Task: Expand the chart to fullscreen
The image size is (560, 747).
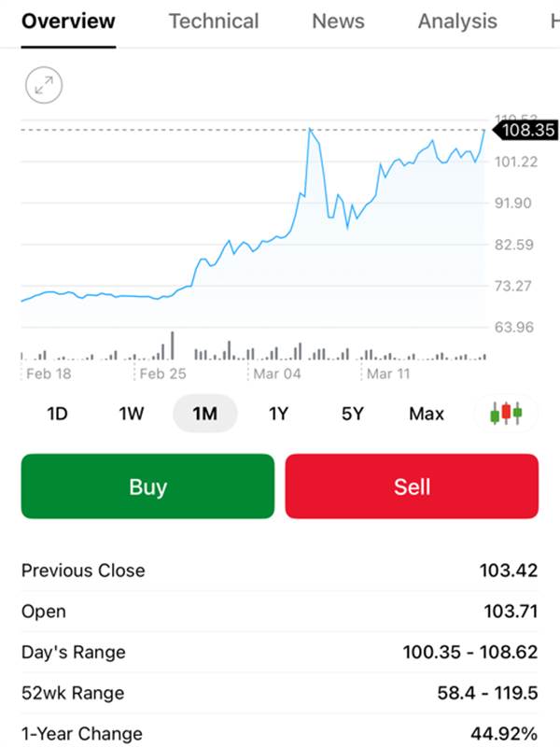Action: click(x=43, y=86)
